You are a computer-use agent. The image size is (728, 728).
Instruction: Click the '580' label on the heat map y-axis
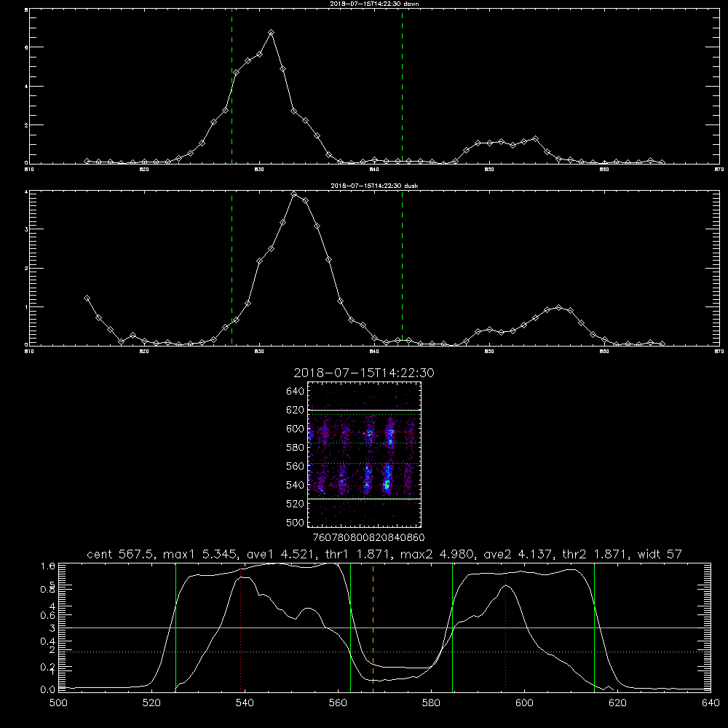click(x=295, y=448)
